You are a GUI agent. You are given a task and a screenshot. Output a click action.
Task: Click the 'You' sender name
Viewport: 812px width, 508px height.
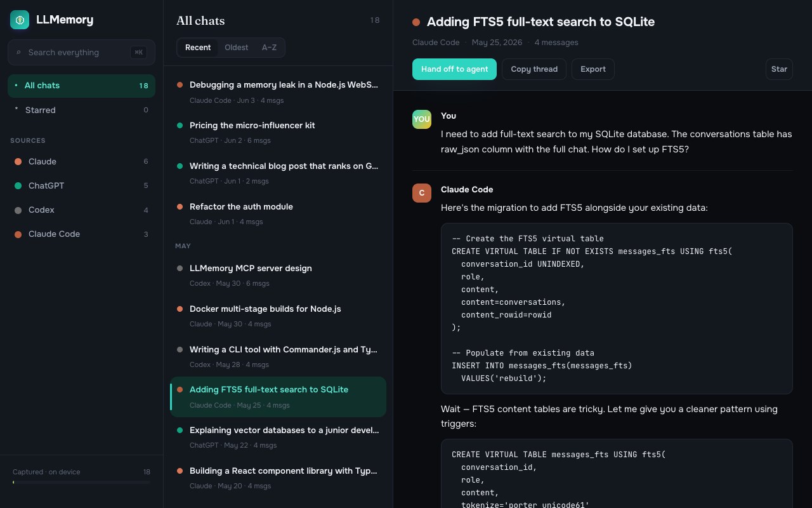[449, 116]
